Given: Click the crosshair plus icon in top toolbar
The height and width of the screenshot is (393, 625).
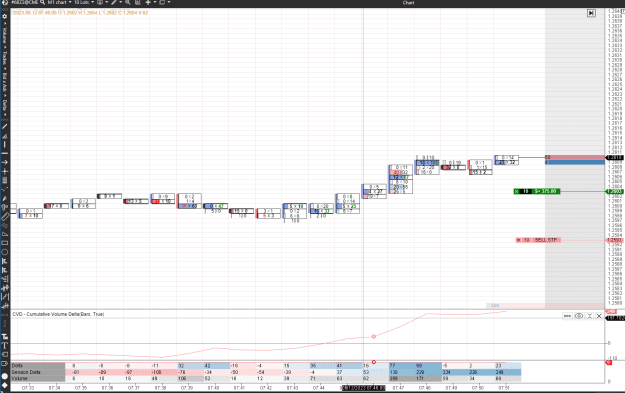Looking at the screenshot, I should 148,2.
